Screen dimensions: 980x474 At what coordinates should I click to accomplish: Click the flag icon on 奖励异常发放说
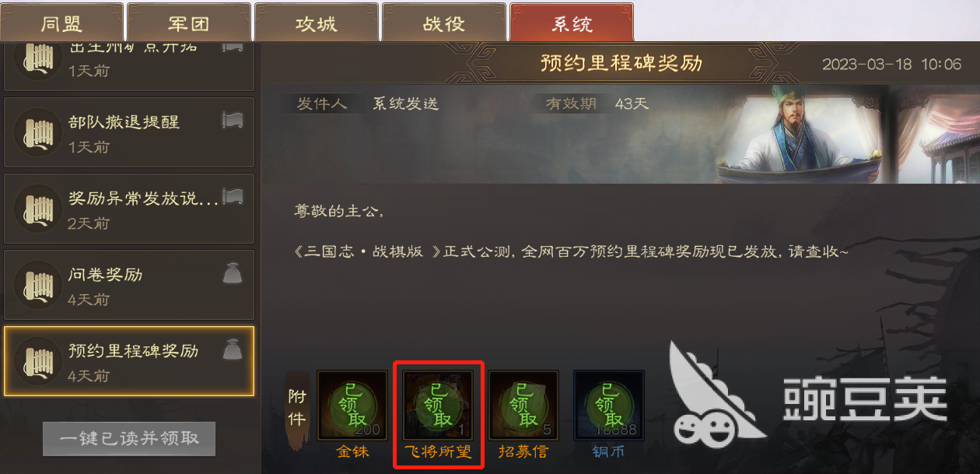[x=233, y=196]
